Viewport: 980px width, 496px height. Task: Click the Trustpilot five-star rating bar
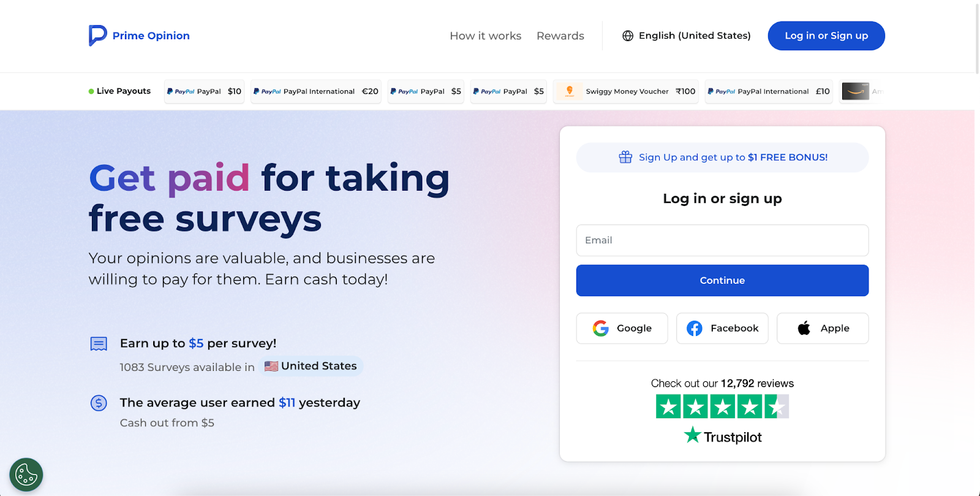pos(722,406)
